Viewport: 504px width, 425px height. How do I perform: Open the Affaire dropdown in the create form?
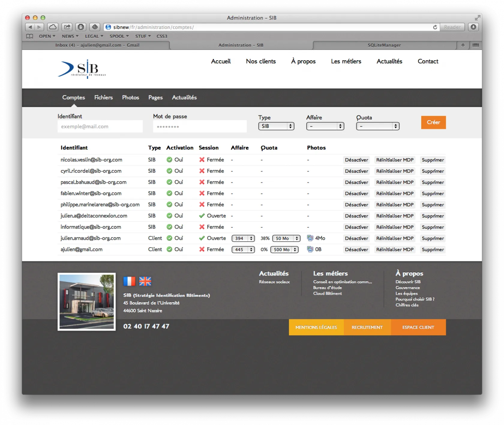click(x=325, y=126)
